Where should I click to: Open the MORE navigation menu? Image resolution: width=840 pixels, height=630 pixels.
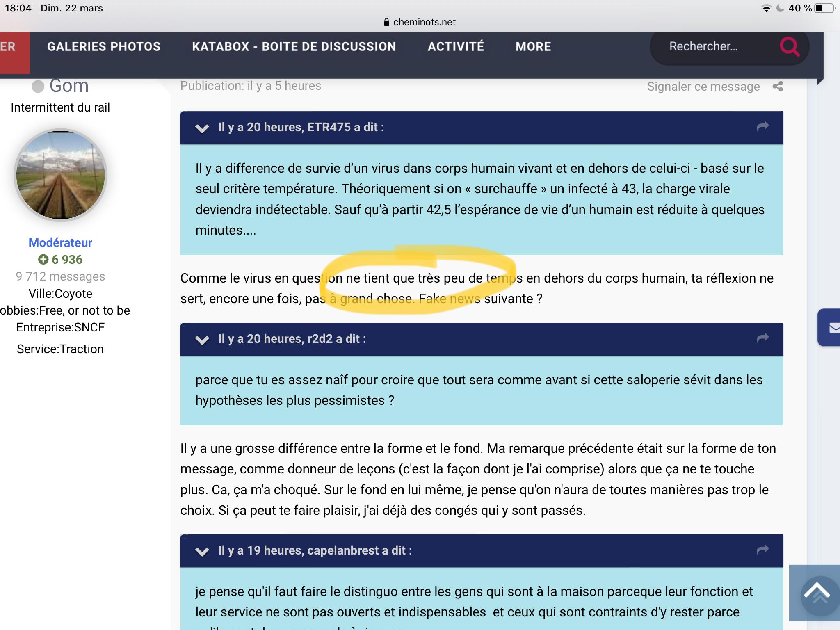(x=533, y=46)
